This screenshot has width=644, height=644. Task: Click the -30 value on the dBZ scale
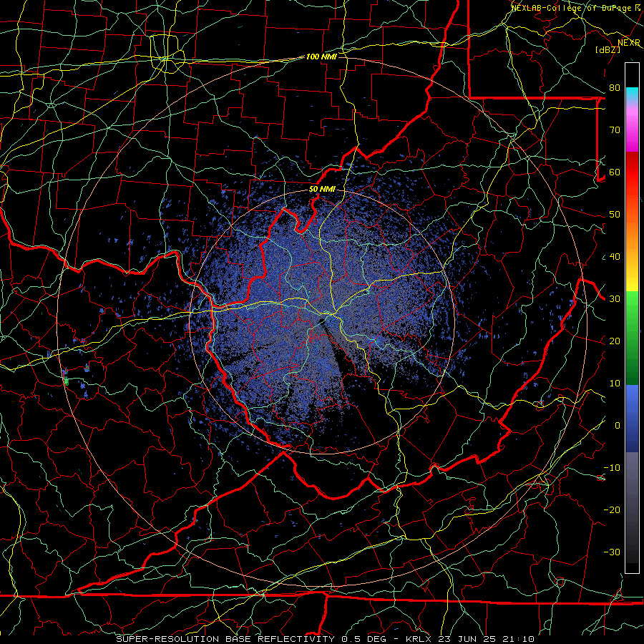[612, 552]
